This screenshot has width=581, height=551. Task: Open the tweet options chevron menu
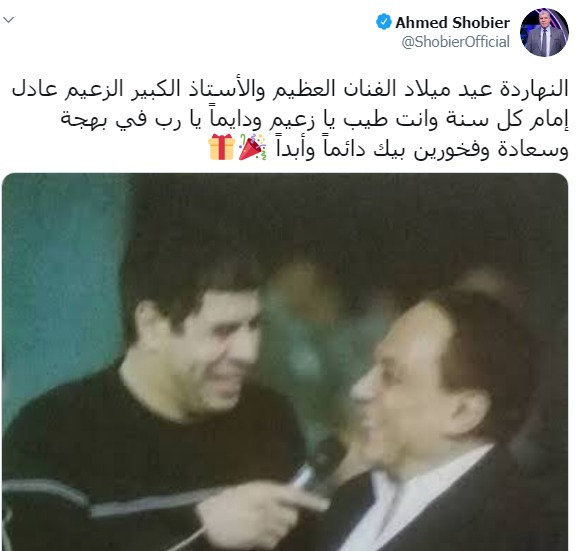click(8, 20)
